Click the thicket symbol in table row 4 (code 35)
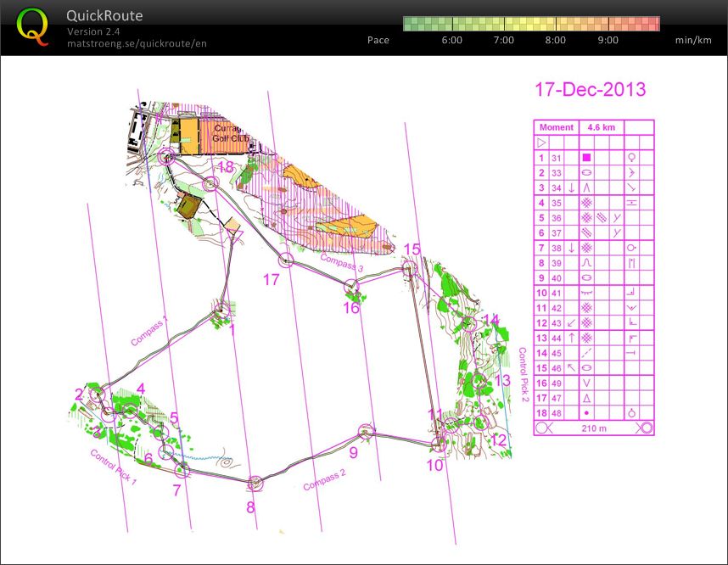 point(587,203)
